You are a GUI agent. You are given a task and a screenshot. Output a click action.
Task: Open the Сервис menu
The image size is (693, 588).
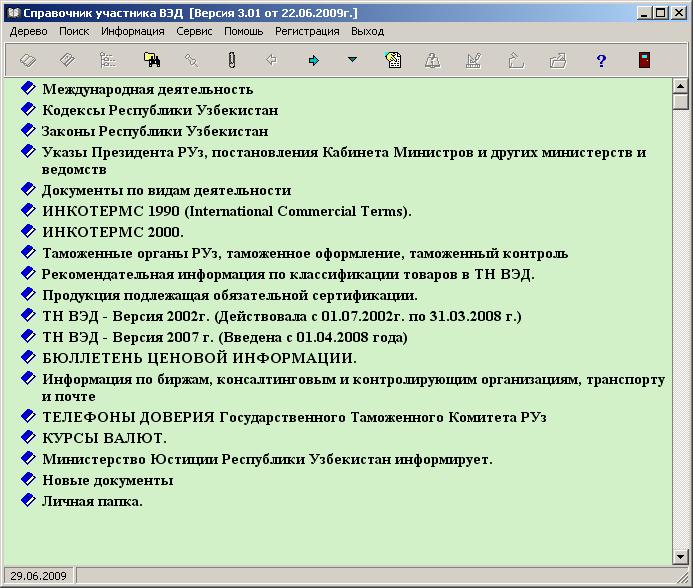pyautogui.click(x=194, y=31)
